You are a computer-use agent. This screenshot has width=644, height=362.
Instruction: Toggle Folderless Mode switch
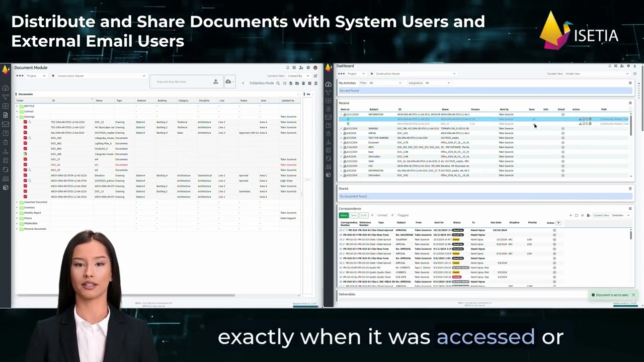click(245, 83)
